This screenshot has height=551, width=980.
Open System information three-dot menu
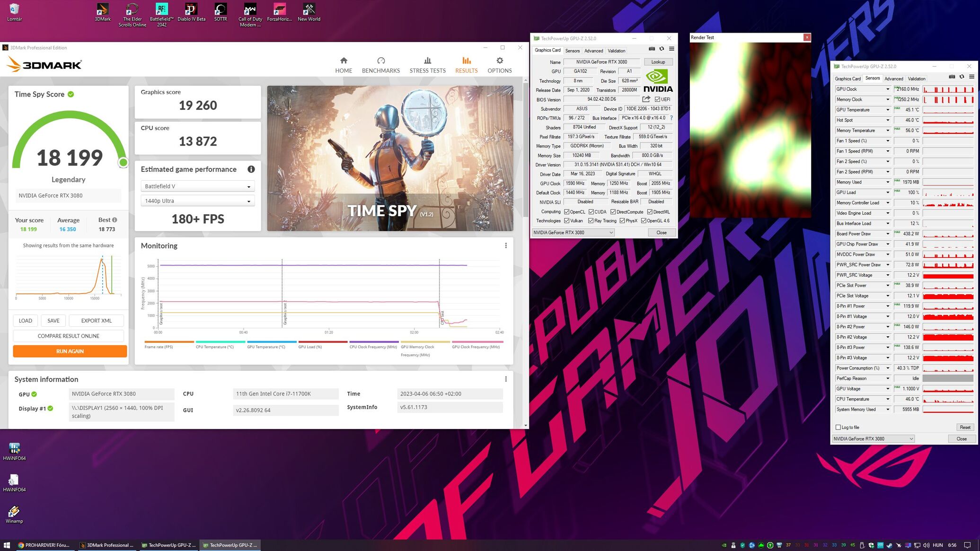506,379
